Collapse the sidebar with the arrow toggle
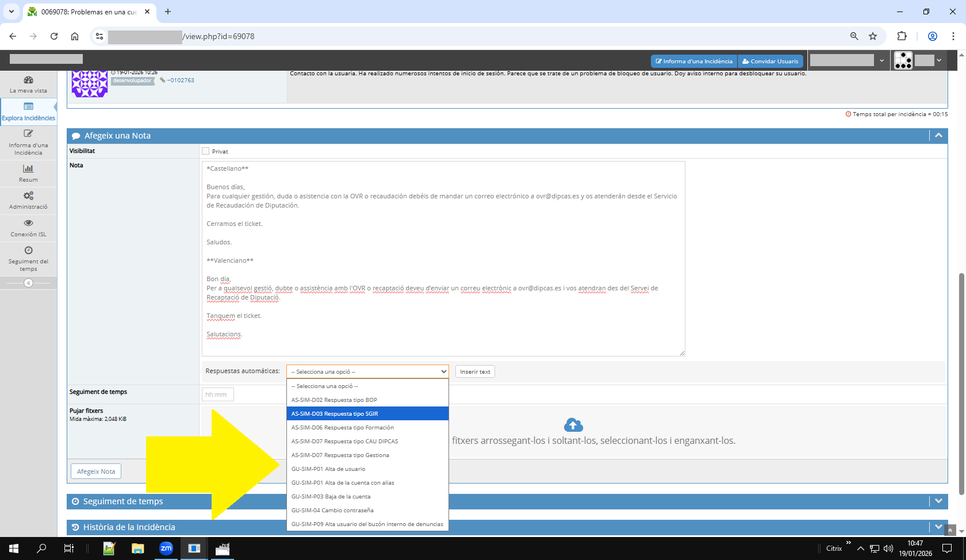The image size is (966, 560). (x=28, y=282)
